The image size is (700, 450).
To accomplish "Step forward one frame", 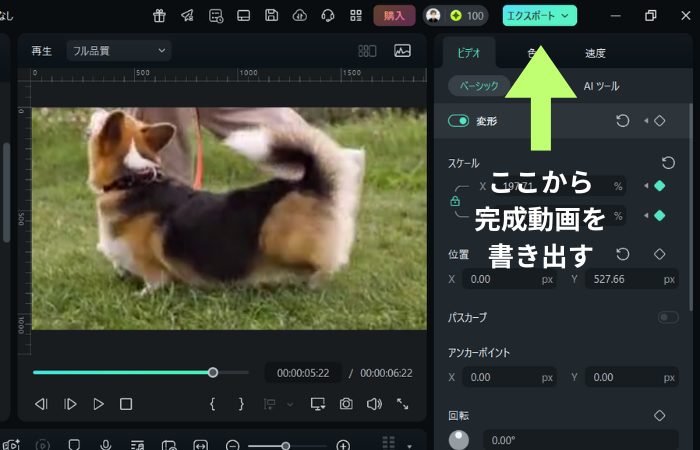I will coord(70,404).
